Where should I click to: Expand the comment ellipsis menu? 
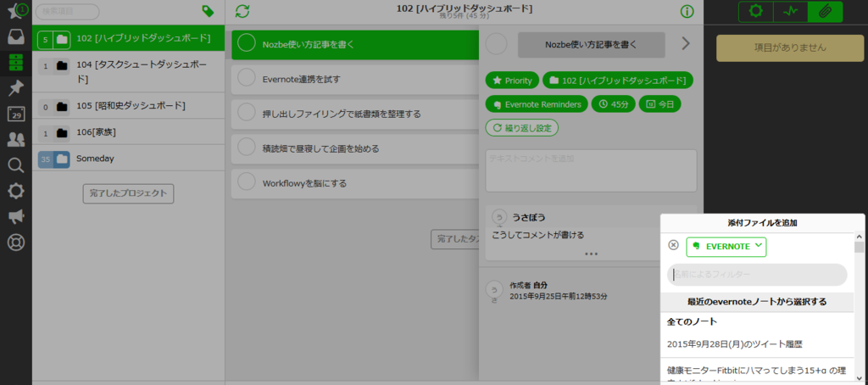click(x=591, y=254)
